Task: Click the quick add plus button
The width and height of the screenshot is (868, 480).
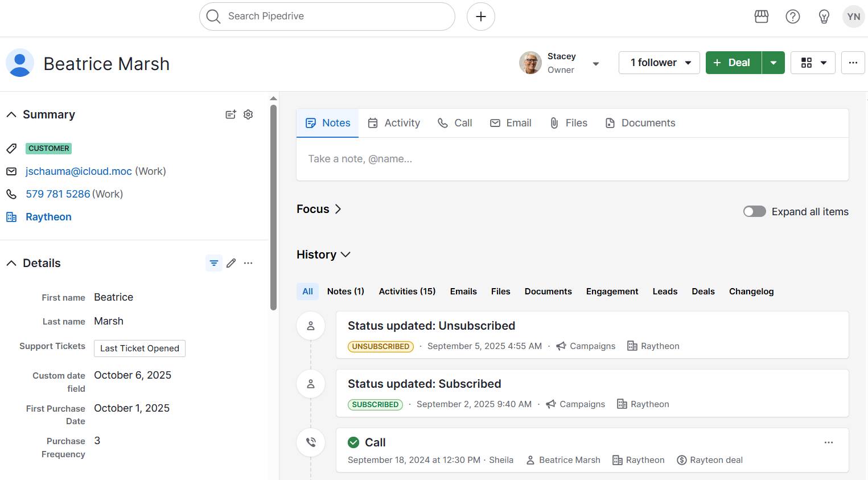Action: (x=480, y=16)
